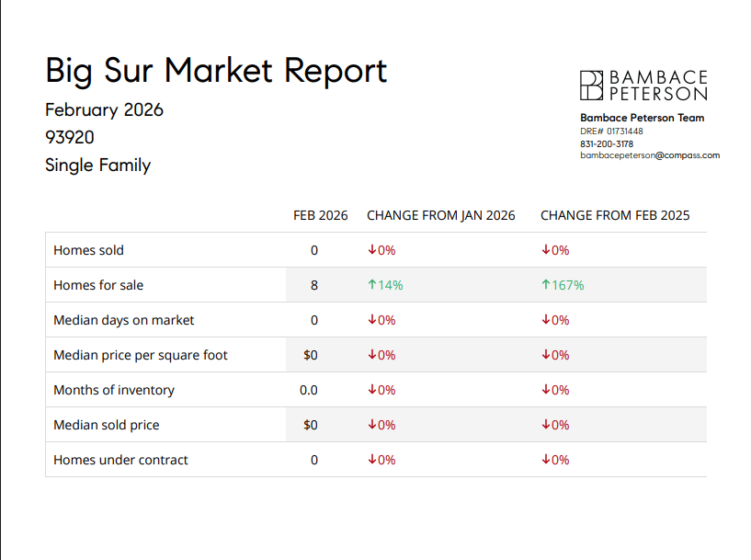Click Homes sold red arrow under Jan 2026 change
This screenshot has height=560, width=751.
tap(371, 250)
